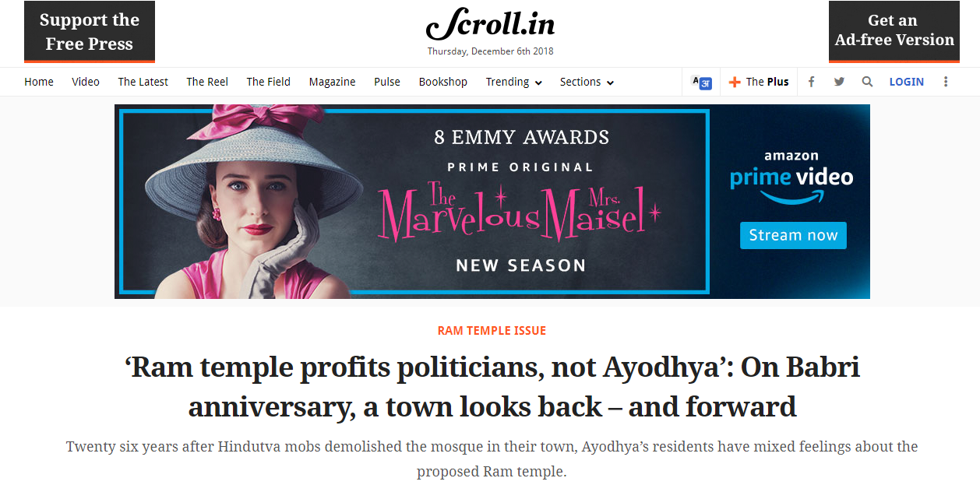Screen dimensions: 980x492
Task: Click the Twitter bird icon
Action: pyautogui.click(x=839, y=82)
